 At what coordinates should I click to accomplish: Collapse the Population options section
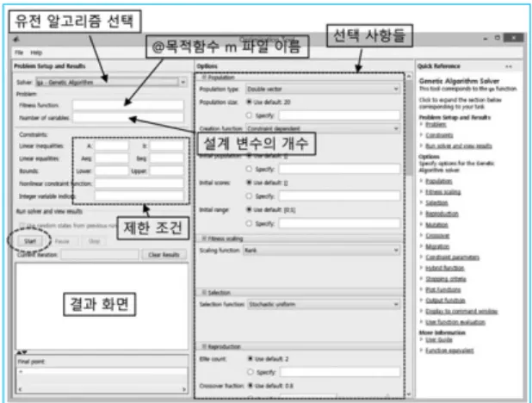click(204, 77)
